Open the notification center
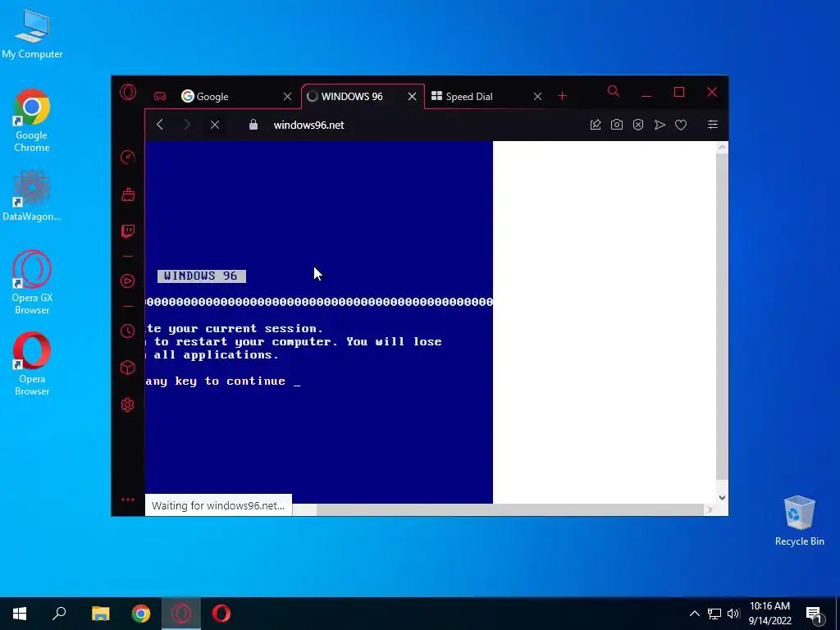The width and height of the screenshot is (840, 630). (815, 614)
